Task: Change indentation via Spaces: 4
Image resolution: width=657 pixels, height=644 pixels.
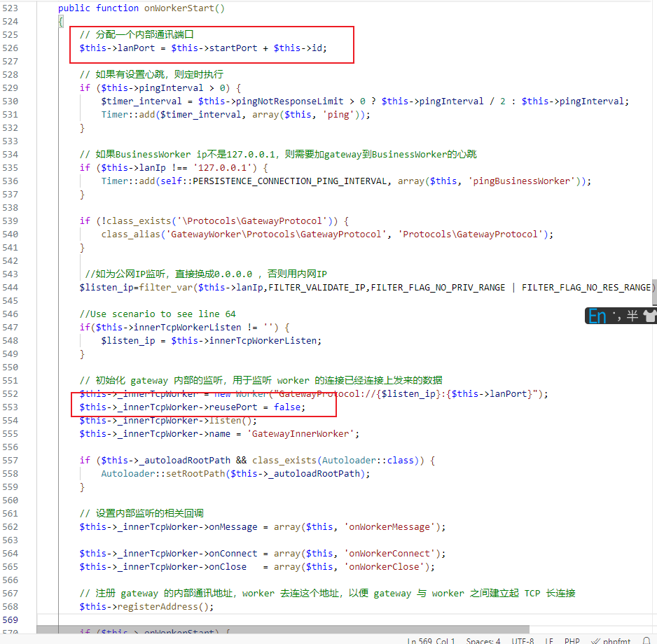Action: (x=483, y=640)
